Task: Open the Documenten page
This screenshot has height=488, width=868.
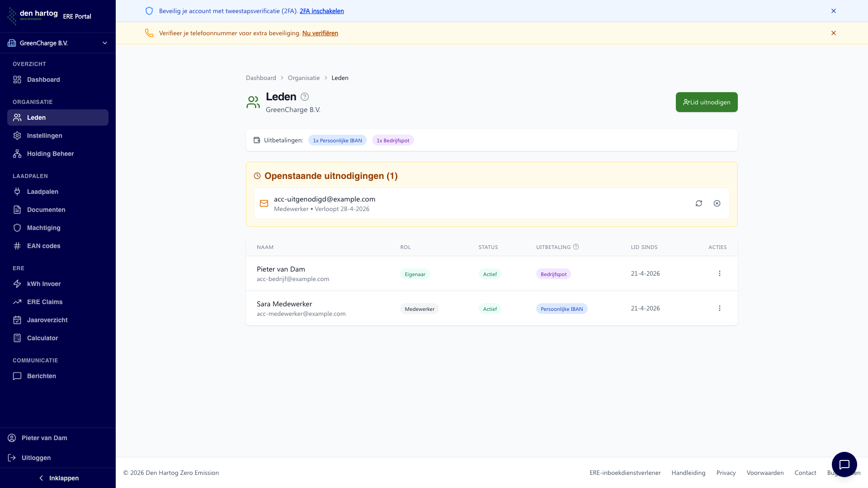Action: click(58, 210)
